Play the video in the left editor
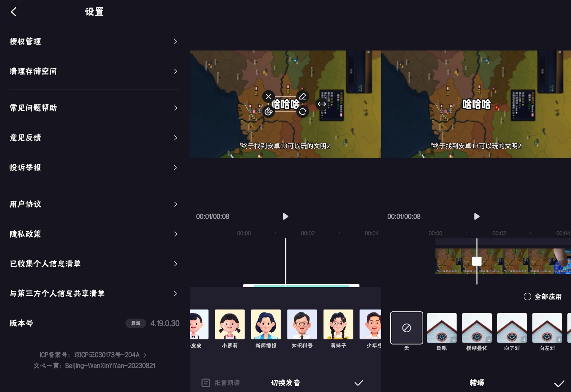Viewport: 571px width, 392px height. pyautogui.click(x=285, y=216)
